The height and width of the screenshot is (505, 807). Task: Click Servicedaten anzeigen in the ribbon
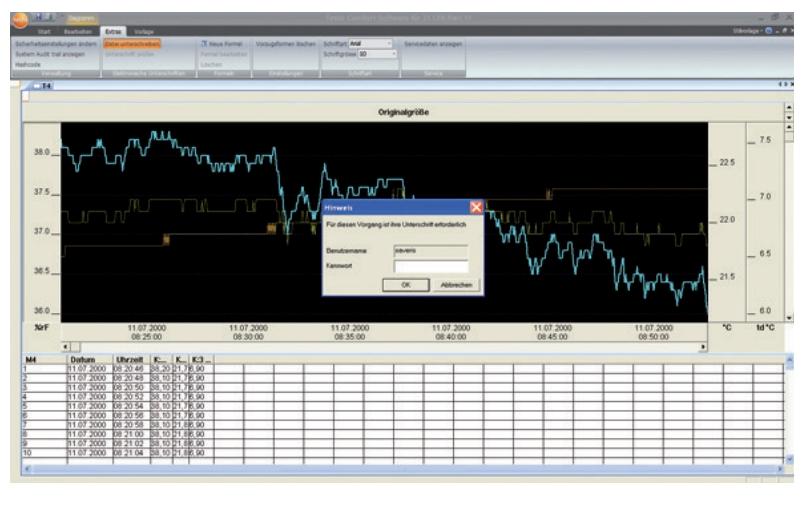(433, 44)
